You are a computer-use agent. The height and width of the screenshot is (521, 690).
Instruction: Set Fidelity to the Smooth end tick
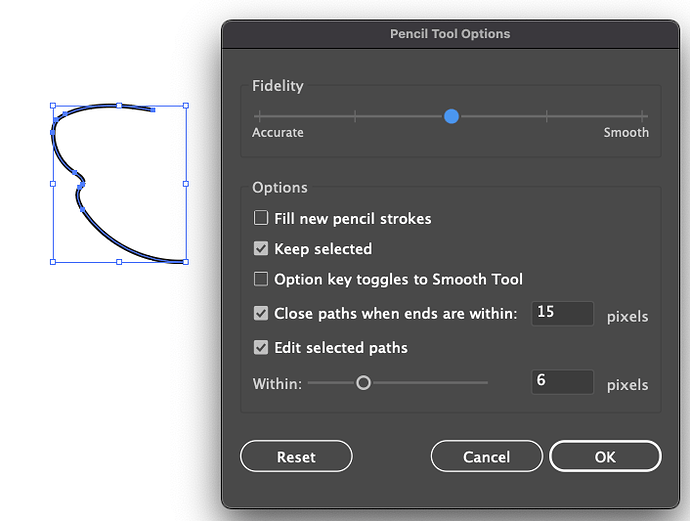click(x=643, y=117)
